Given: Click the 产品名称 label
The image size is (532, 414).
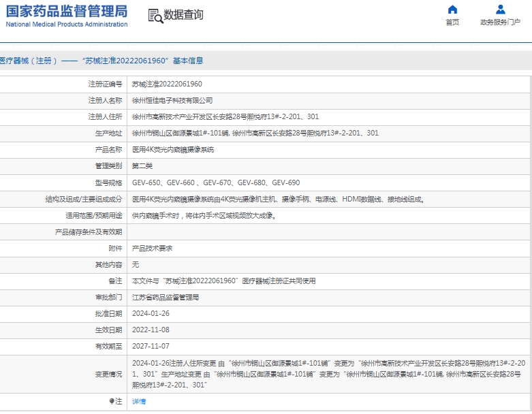Looking at the screenshot, I should tap(108, 150).
